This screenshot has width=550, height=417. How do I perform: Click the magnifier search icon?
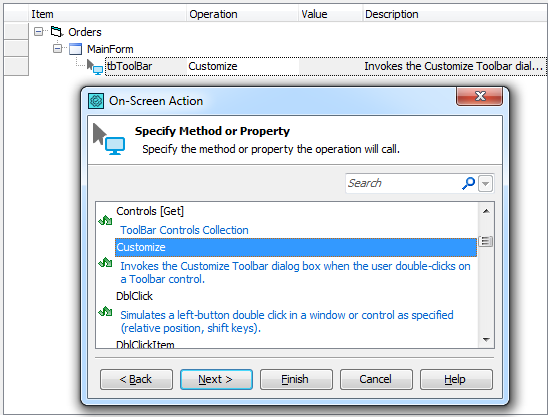(x=468, y=183)
